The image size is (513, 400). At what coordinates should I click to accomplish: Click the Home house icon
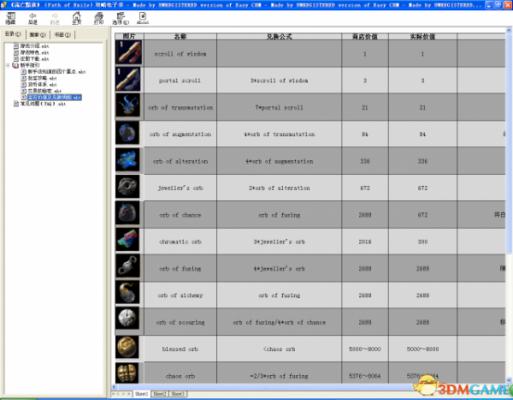pos(77,18)
